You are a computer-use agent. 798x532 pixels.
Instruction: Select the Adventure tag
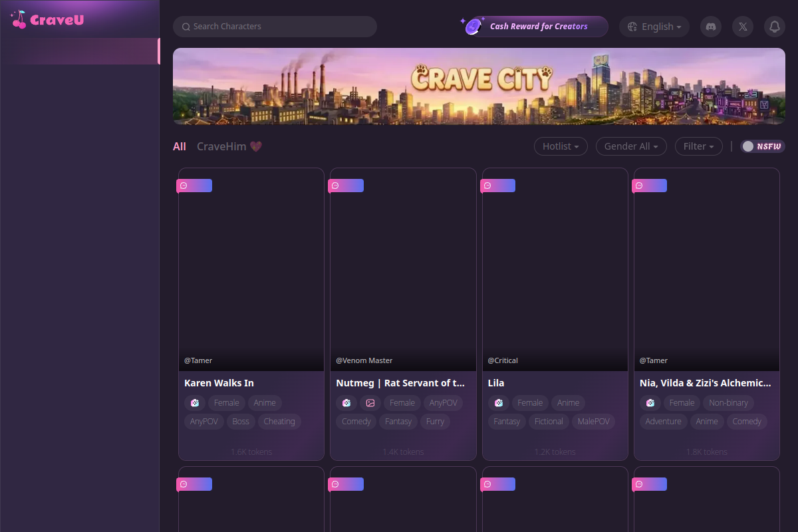663,422
